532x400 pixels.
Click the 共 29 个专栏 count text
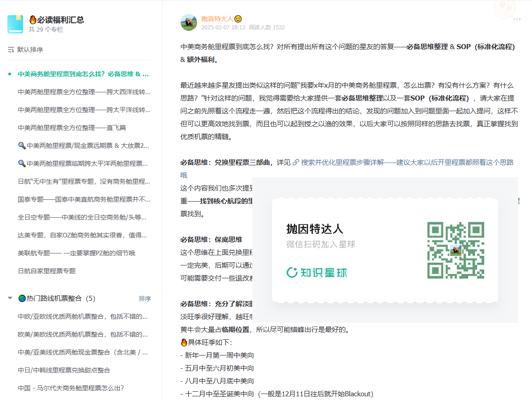pyautogui.click(x=46, y=29)
